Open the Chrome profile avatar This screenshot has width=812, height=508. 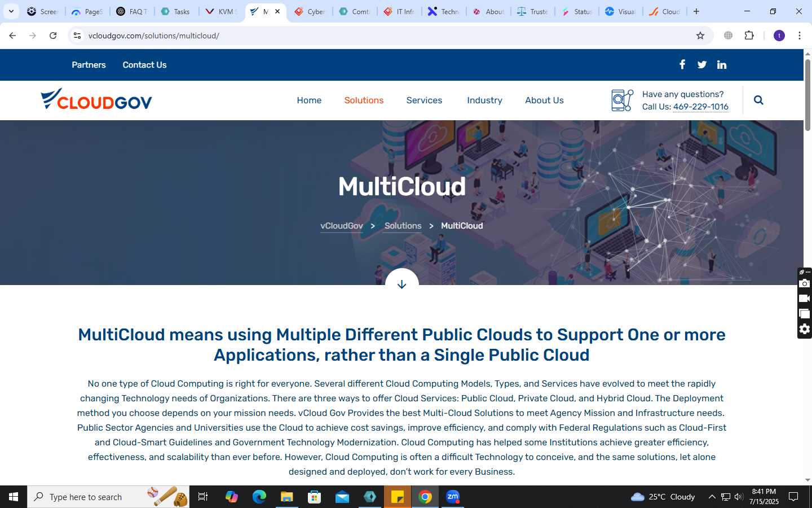(779, 36)
